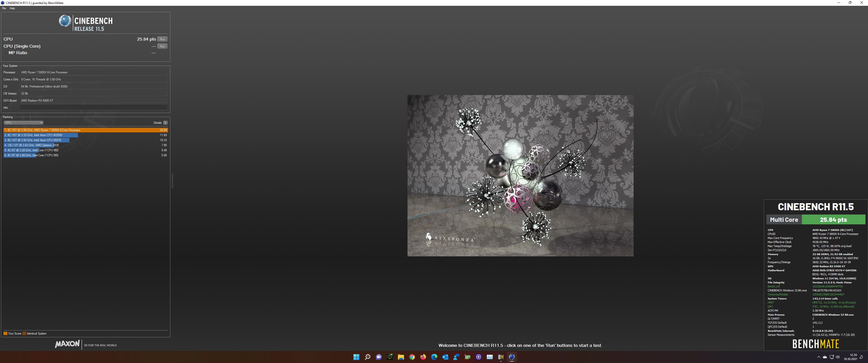
Task: Open the Help menu
Action: tap(12, 8)
